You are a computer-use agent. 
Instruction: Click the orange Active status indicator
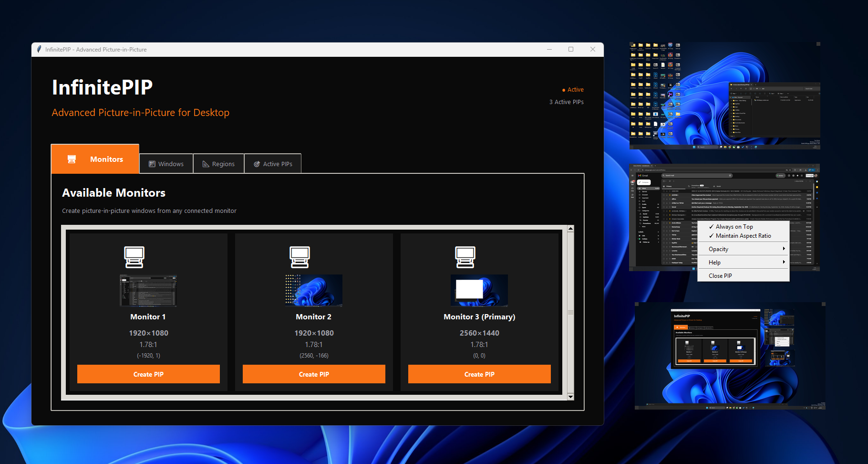click(564, 90)
